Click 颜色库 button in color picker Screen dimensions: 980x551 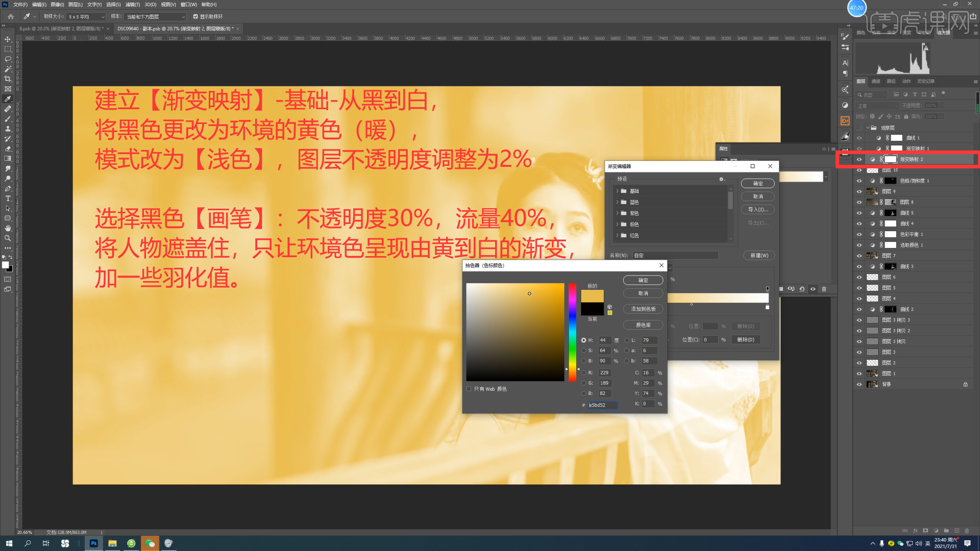pos(643,325)
